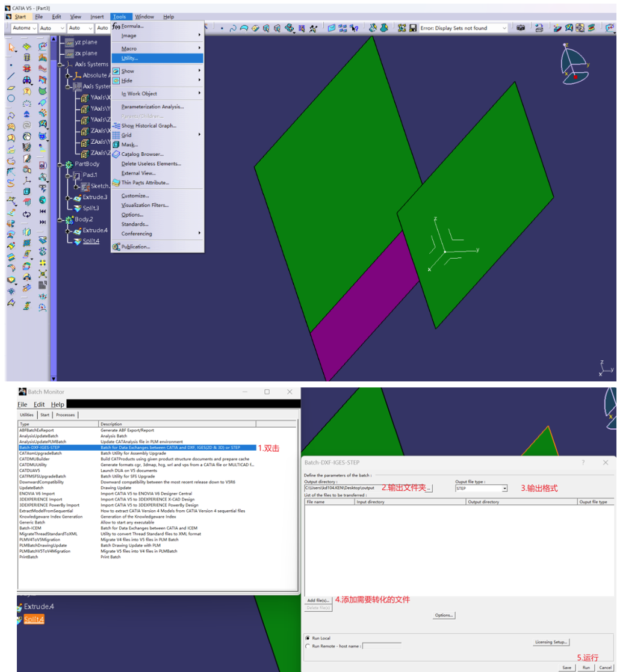The width and height of the screenshot is (617, 672).
Task: Click the Show Historical Graph icon
Action: tap(116, 126)
